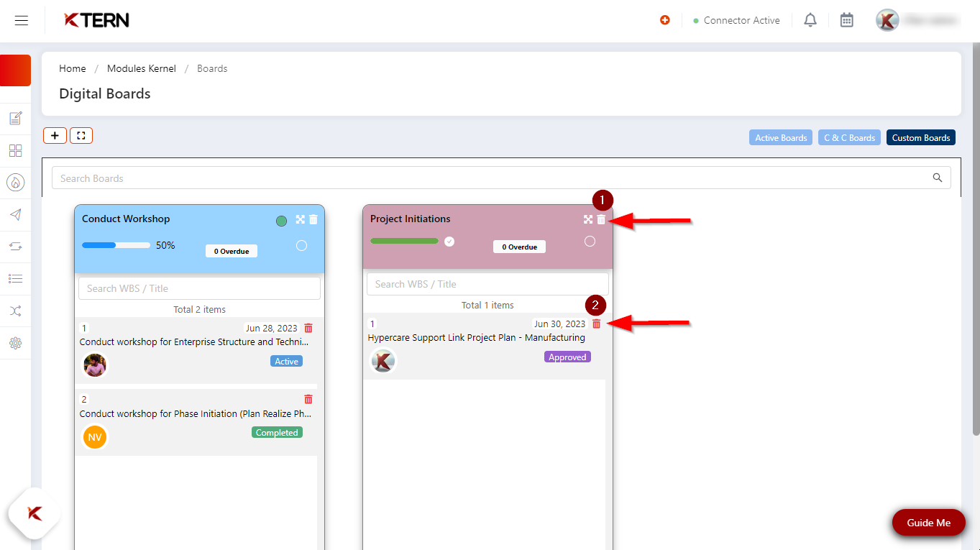Expand the Project Initiations board

[588, 219]
